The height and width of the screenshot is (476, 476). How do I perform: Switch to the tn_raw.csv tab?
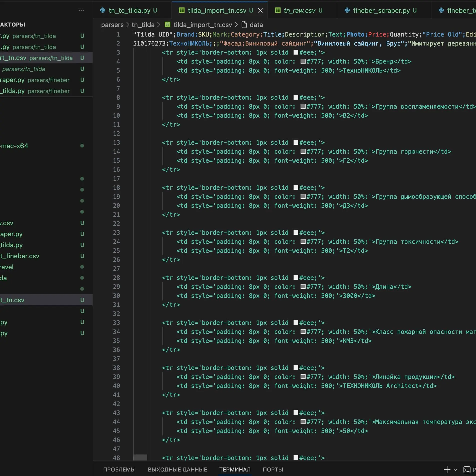299,10
